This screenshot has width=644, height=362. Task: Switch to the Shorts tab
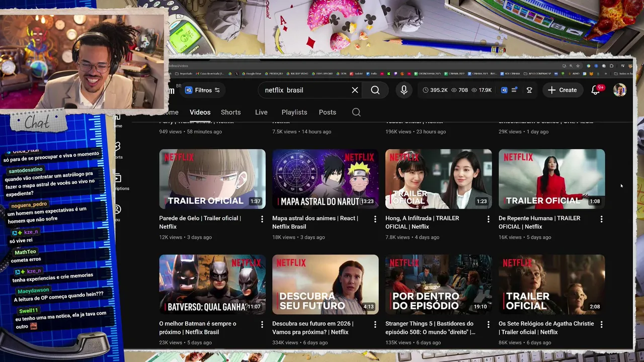click(x=230, y=112)
